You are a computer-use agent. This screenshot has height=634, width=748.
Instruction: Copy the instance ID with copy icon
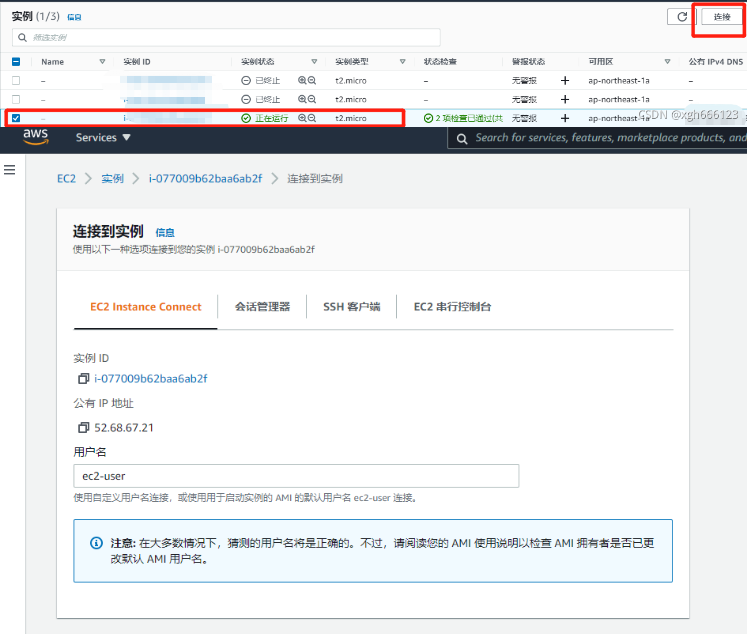point(83,378)
